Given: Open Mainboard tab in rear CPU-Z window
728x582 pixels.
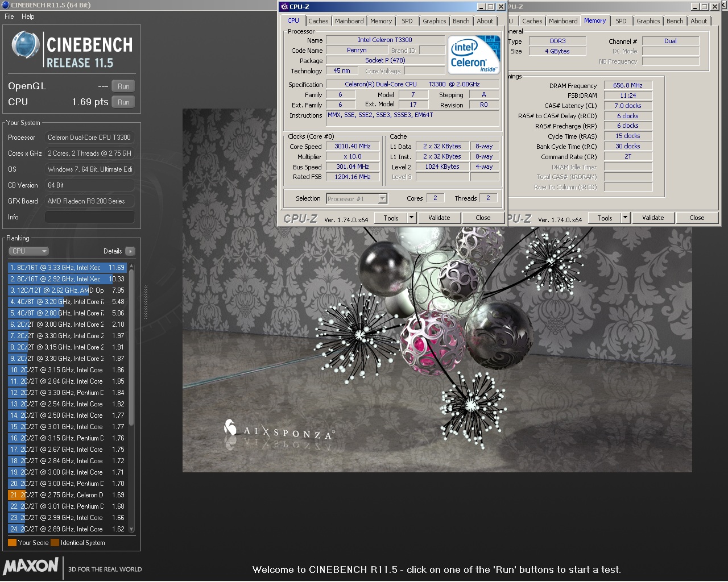Looking at the screenshot, I should 563,21.
